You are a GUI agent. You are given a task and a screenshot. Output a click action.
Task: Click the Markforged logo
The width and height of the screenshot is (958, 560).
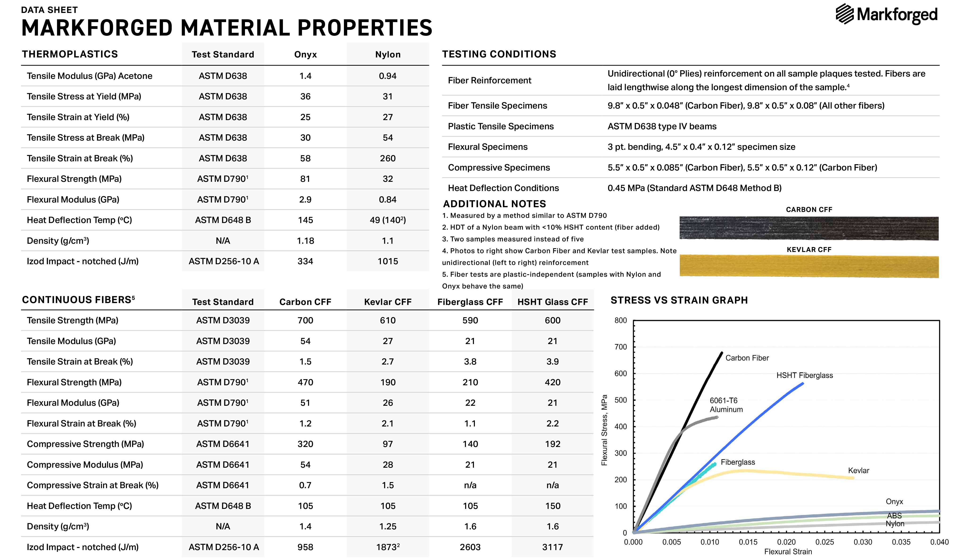tap(887, 14)
